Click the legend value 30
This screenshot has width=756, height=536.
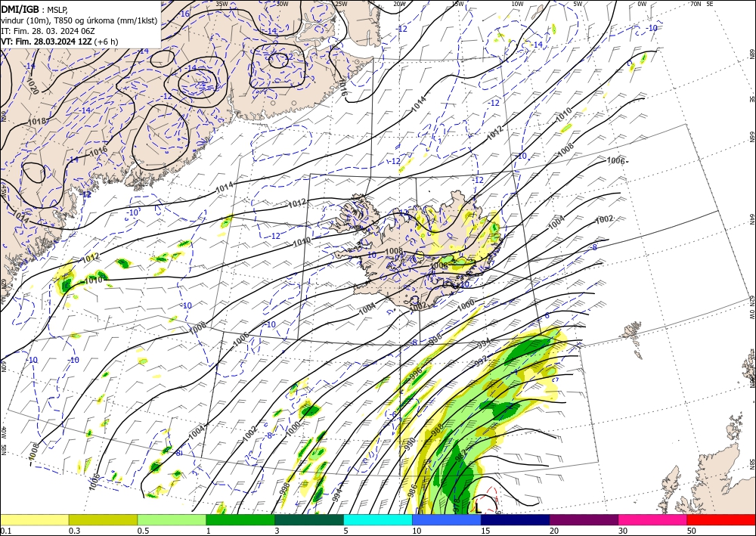point(623,531)
